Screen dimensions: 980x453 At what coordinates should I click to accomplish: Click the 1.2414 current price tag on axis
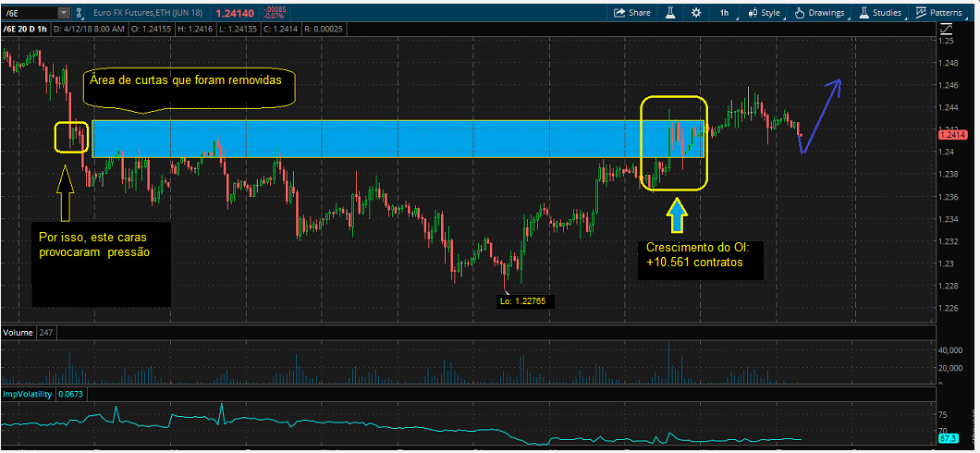pos(952,135)
